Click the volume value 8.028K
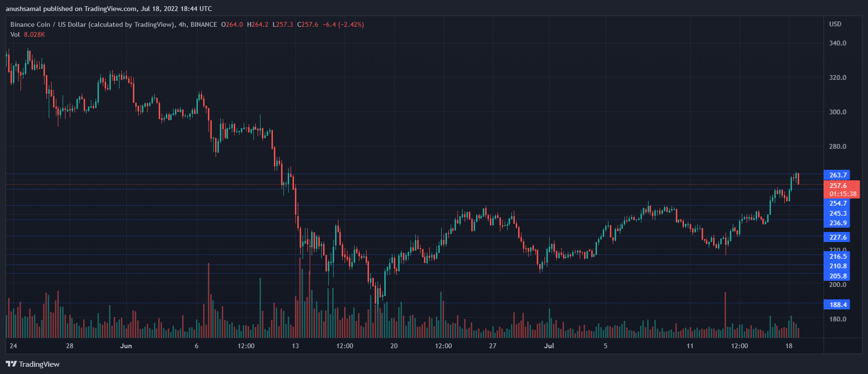Screen dimensions: 868x374 [x=34, y=34]
